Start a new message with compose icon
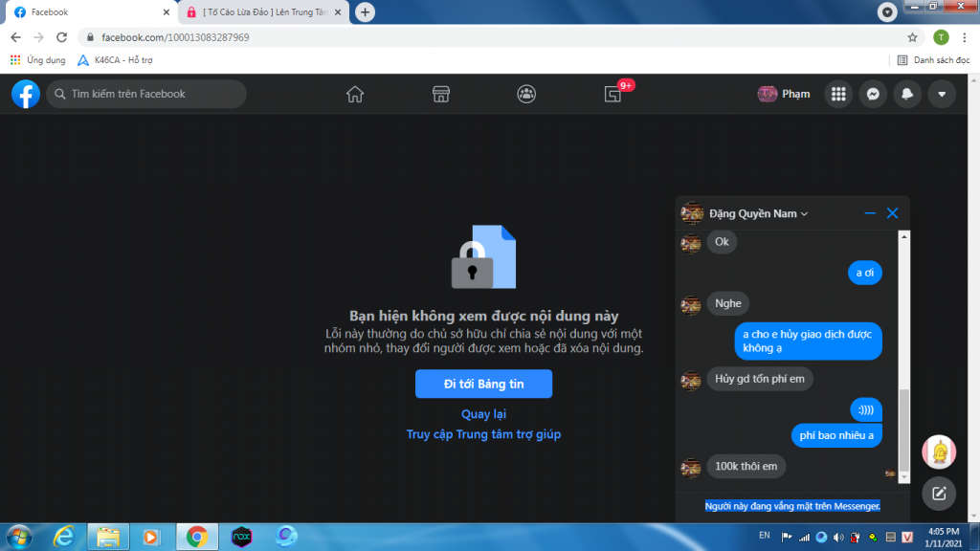The height and width of the screenshot is (551, 980). (x=939, y=494)
